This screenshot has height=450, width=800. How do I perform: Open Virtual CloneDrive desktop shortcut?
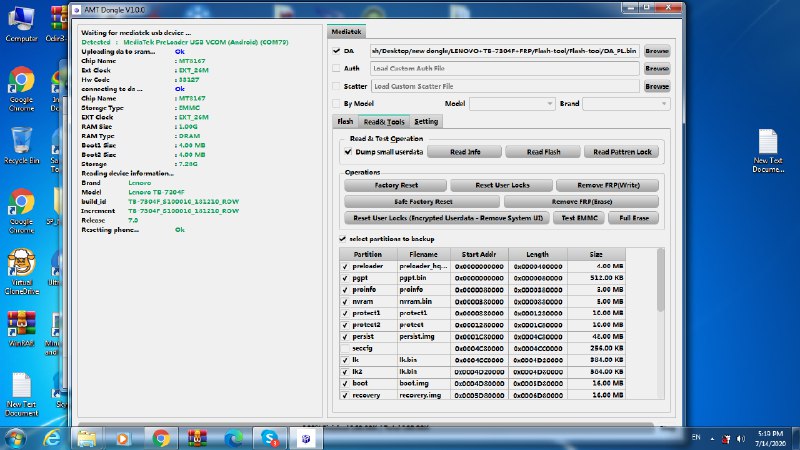pyautogui.click(x=21, y=271)
